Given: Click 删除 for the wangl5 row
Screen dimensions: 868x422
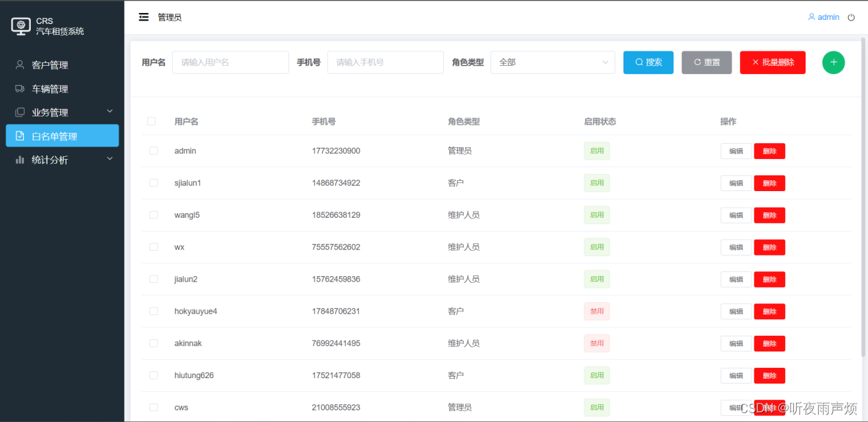Looking at the screenshot, I should coord(769,215).
